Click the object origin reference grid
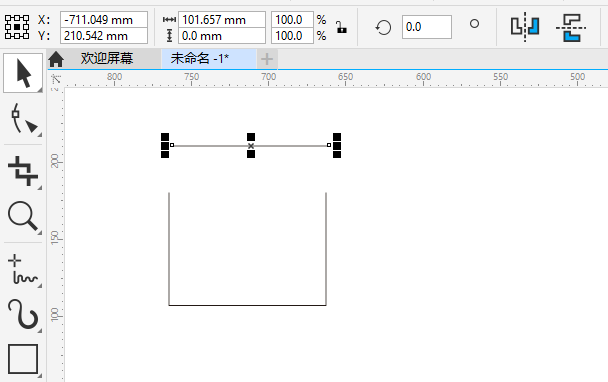Screen dimensions: 608x382 click(17, 27)
